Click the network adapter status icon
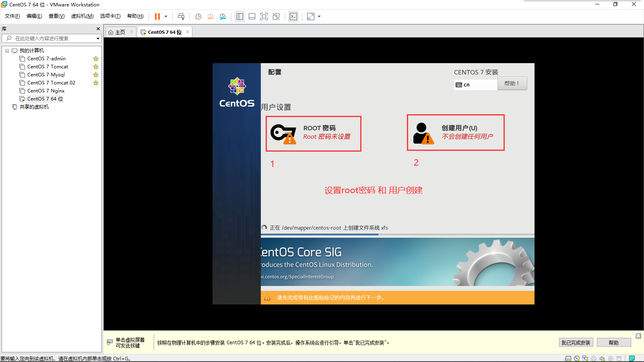 click(585, 358)
